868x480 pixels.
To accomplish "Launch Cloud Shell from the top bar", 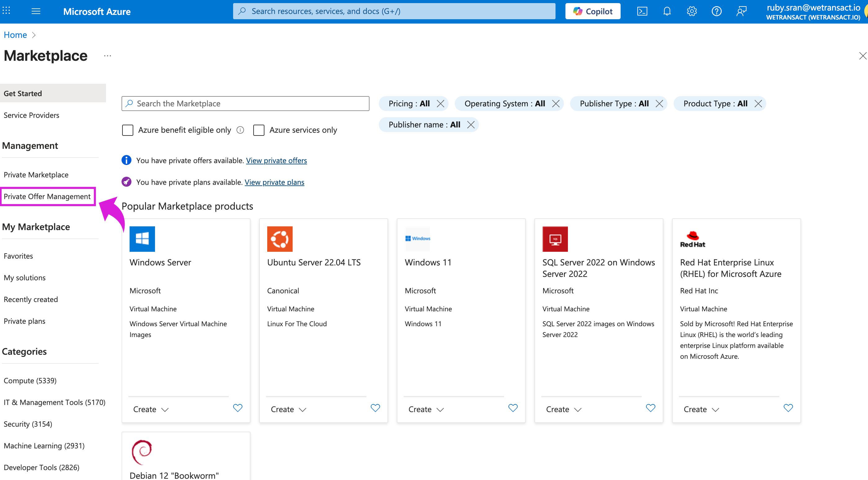I will (642, 11).
